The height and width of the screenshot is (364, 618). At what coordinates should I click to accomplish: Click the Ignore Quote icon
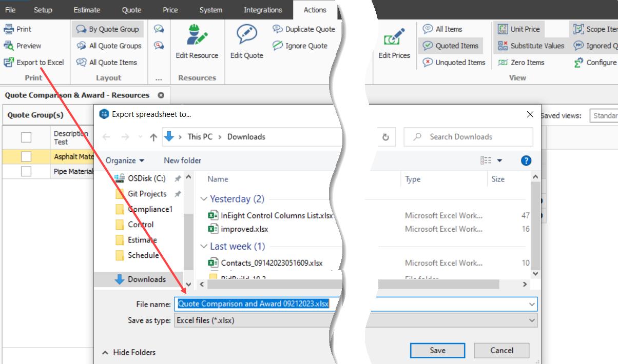[277, 46]
